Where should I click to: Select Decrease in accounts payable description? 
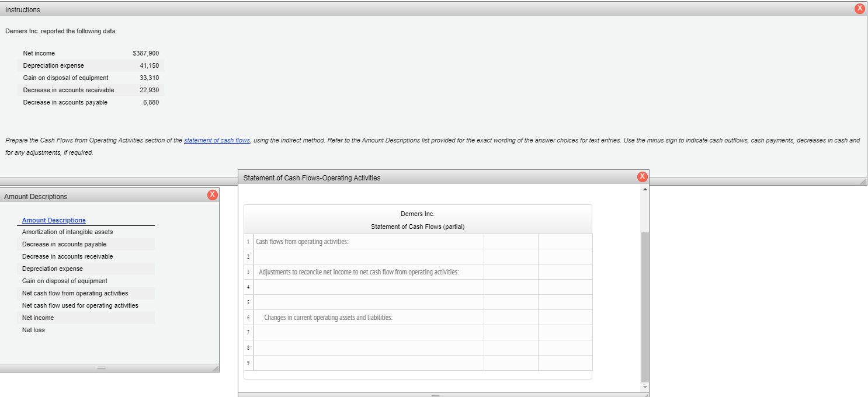[64, 244]
